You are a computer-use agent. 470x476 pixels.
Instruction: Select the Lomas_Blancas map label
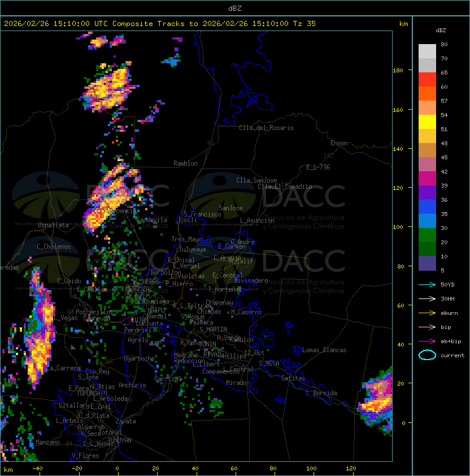324,350
